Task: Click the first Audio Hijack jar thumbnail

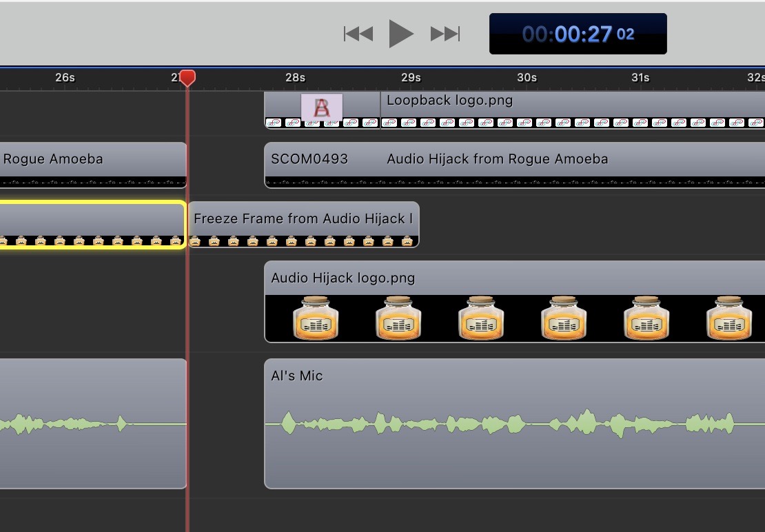Action: pyautogui.click(x=316, y=319)
